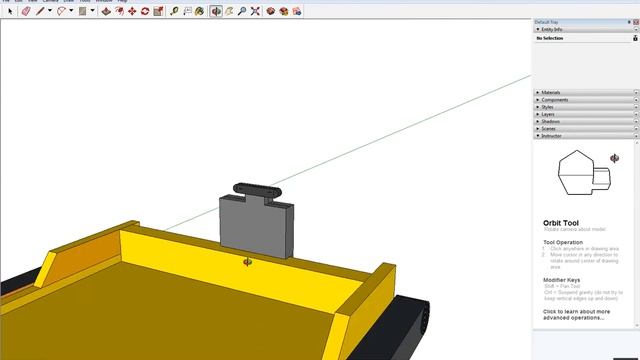Expand the Components panel

click(538, 100)
